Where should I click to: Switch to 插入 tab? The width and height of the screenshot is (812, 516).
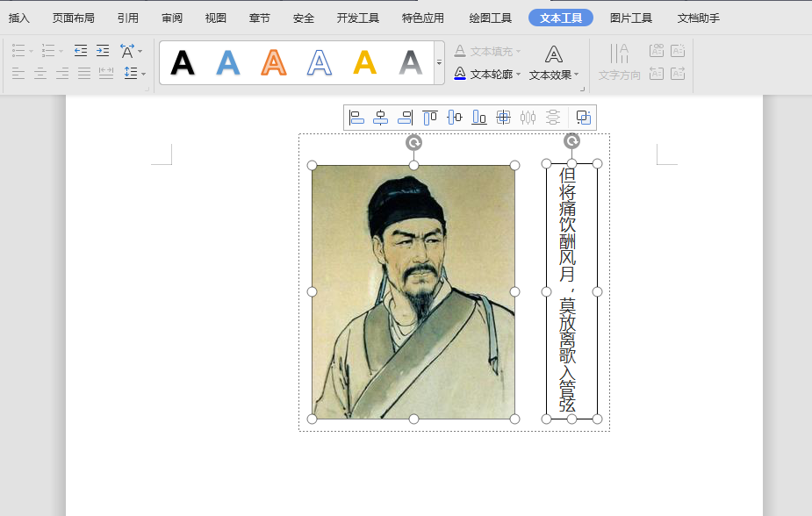coord(19,18)
